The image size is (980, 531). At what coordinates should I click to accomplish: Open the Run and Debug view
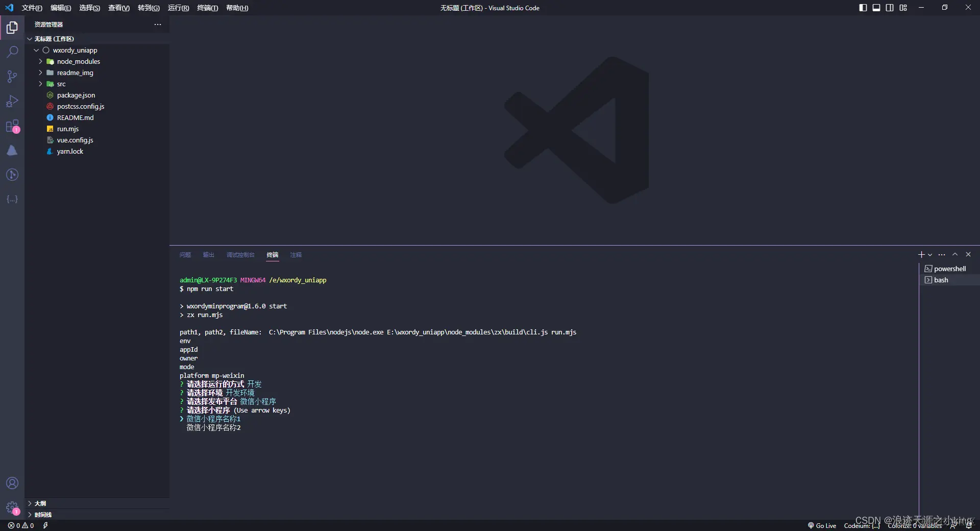(x=12, y=101)
